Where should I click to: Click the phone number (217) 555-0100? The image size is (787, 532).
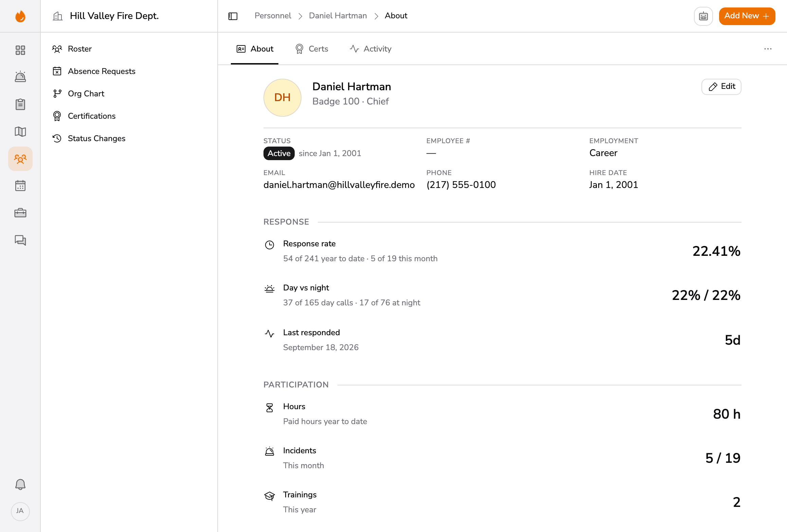(461, 185)
